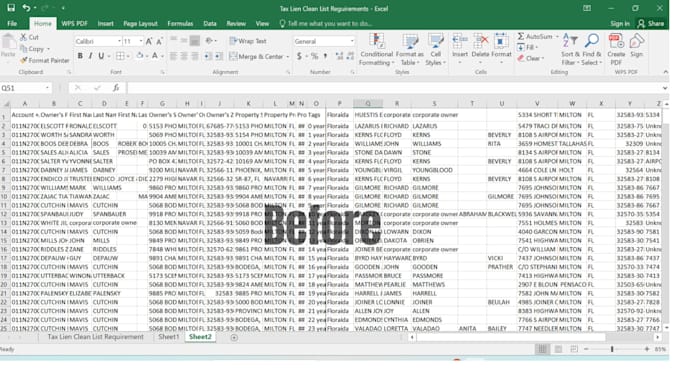This screenshot has width=680, height=383.
Task: Open the General number format dropdown
Action: click(x=352, y=41)
